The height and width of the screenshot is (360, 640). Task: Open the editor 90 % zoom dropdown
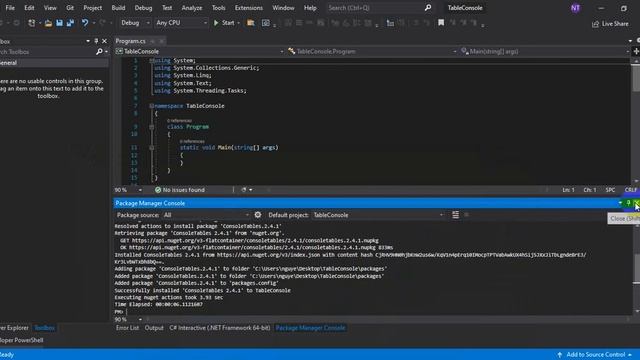pos(128,190)
